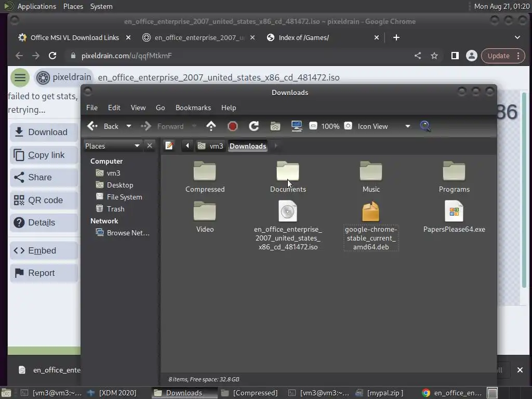Select the Documents folder
Image resolution: width=532 pixels, height=399 pixels.
click(288, 177)
